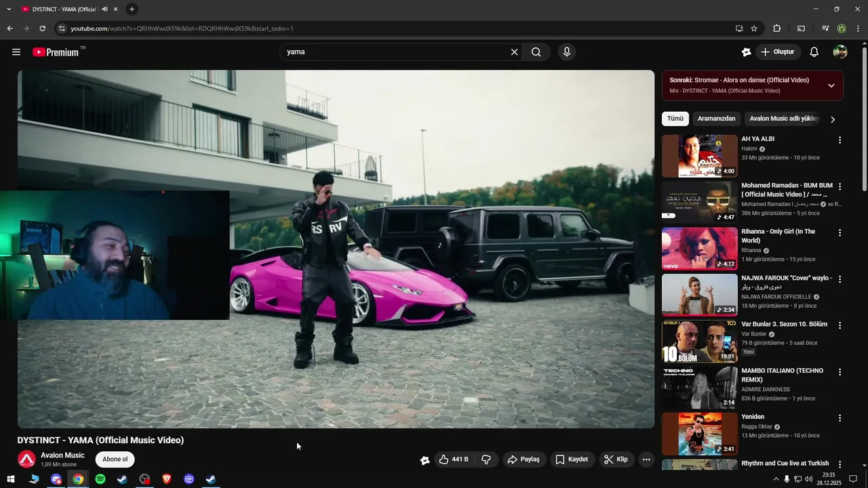
Task: Open Spotify from the taskbar
Action: (x=100, y=479)
